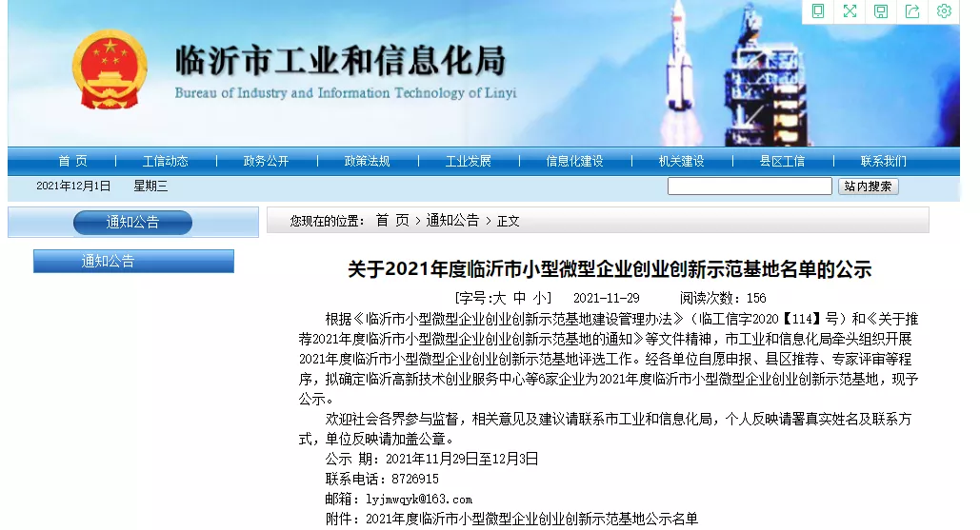Click the site search input field

[750, 186]
